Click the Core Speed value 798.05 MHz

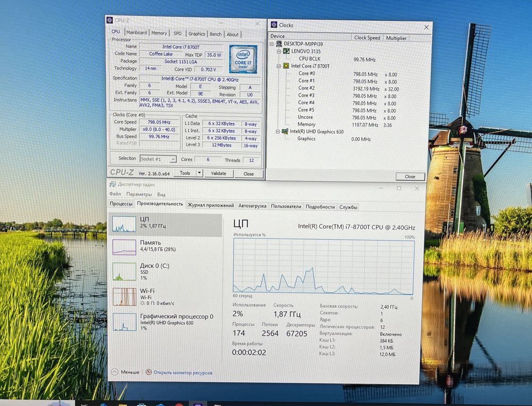(x=159, y=122)
